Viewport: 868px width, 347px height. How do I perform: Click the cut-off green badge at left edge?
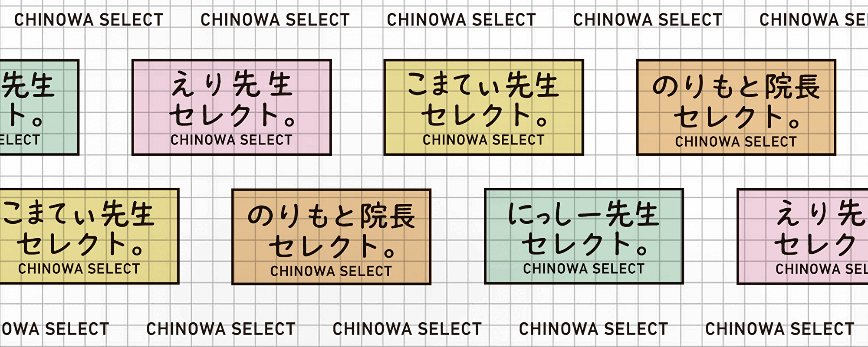39,107
